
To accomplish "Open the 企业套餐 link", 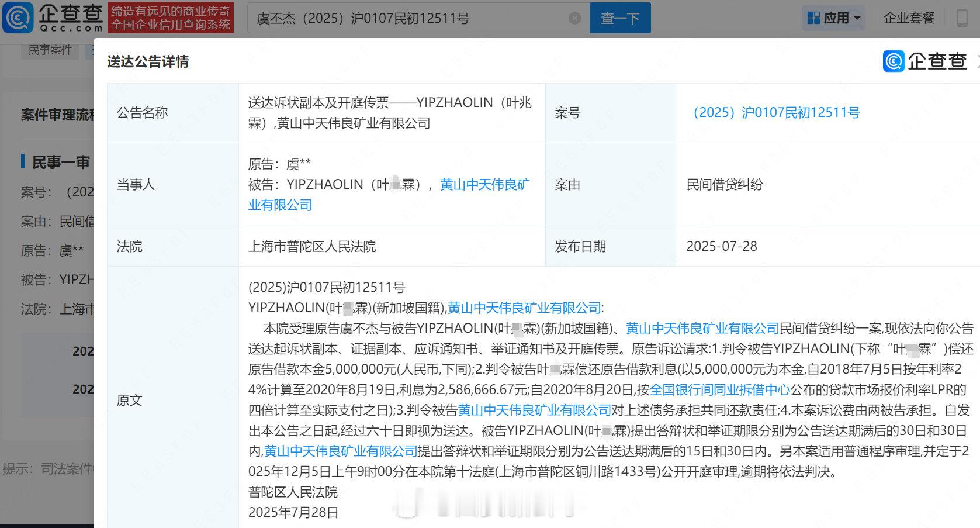I will [x=909, y=18].
